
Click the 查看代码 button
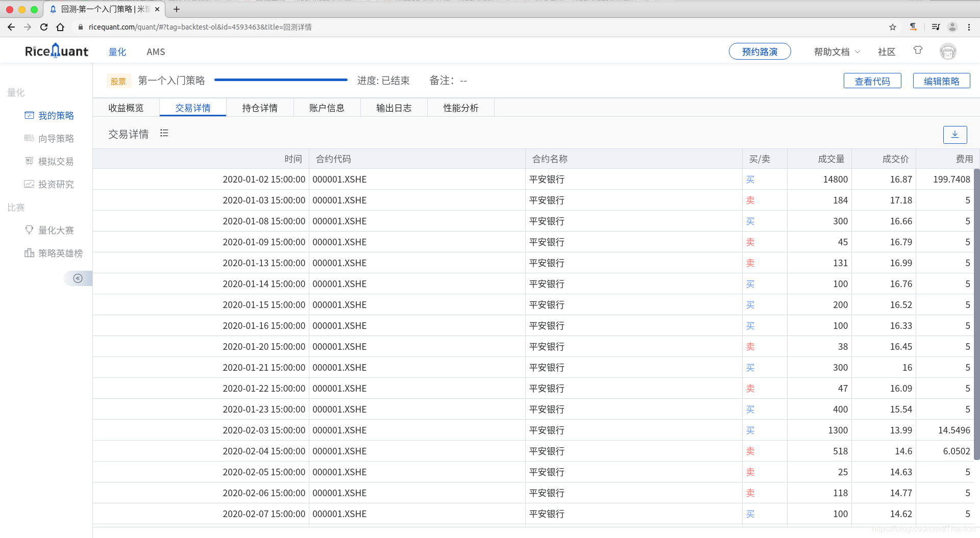(x=872, y=81)
